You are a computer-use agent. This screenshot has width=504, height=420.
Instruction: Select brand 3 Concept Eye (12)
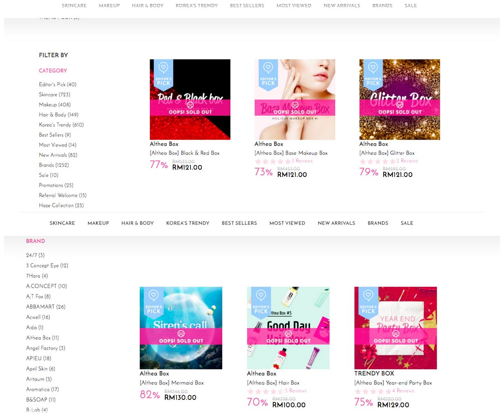(x=47, y=266)
